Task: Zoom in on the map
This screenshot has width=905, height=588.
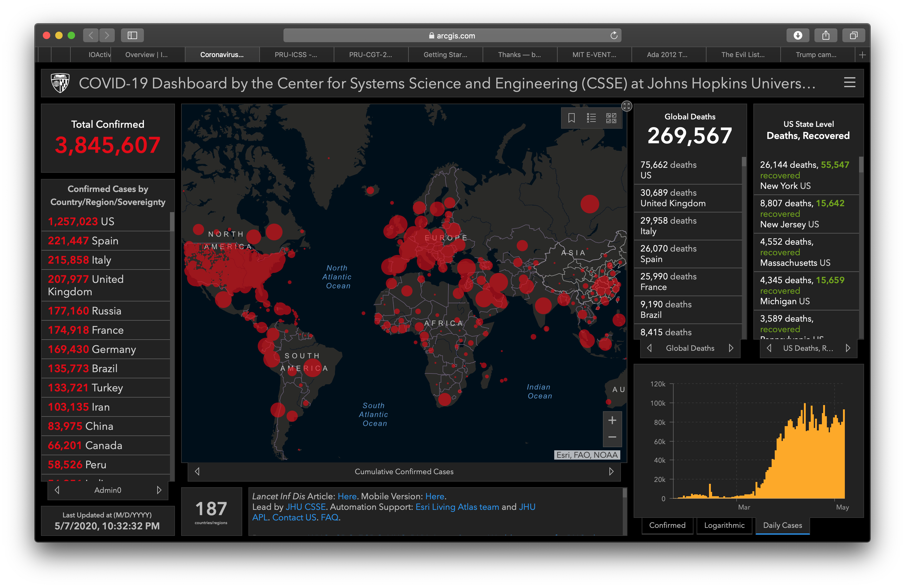Action: tap(612, 420)
